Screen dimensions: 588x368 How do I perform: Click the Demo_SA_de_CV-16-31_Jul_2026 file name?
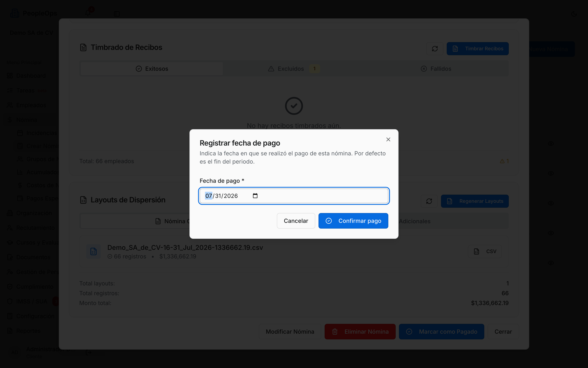(185, 248)
